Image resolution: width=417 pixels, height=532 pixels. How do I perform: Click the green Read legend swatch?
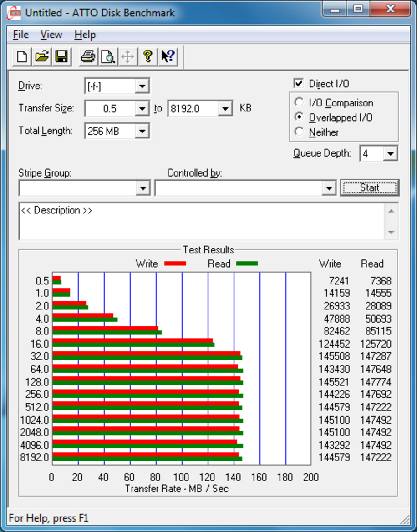point(247,263)
